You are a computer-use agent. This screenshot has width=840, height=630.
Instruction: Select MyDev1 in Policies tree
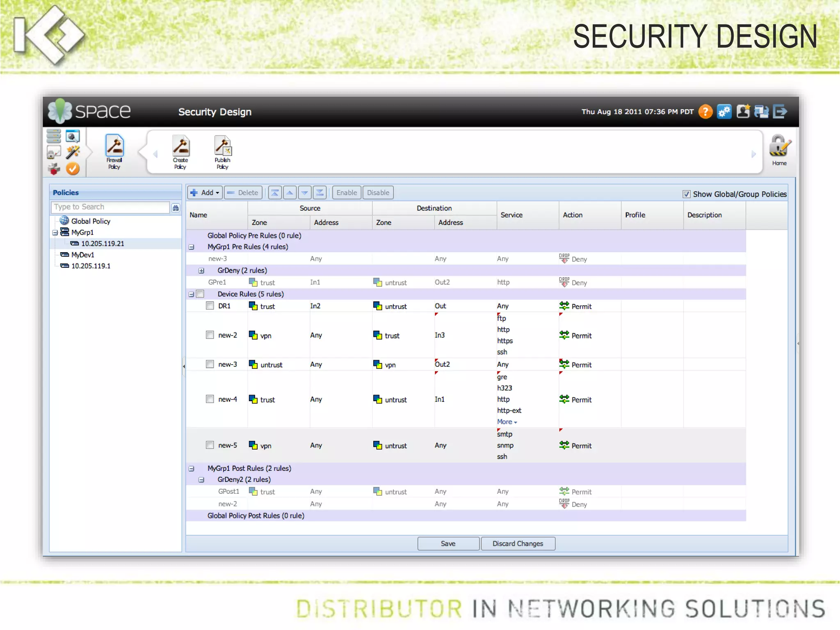click(82, 255)
